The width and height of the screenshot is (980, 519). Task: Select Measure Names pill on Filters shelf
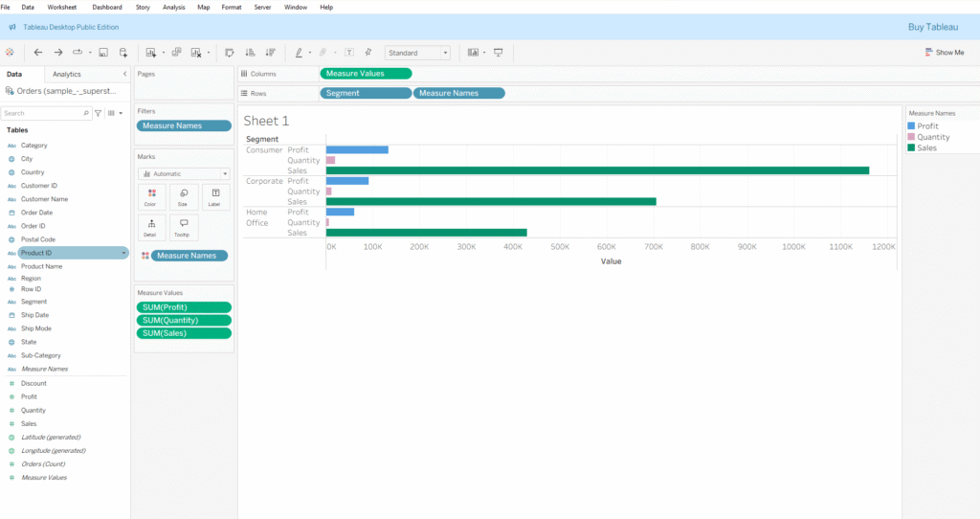[x=183, y=125]
